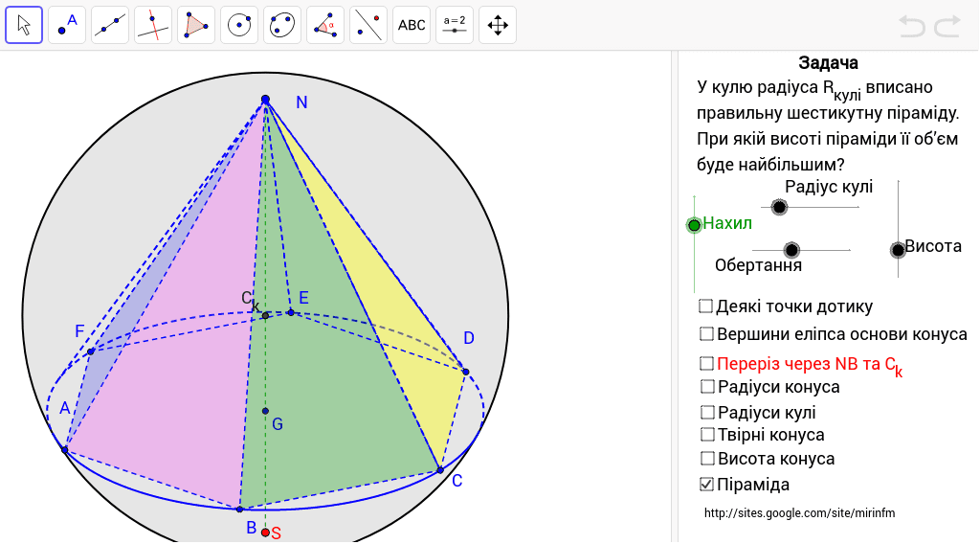
Task: Enable the Твірні конуса checkbox
Action: pos(707,434)
